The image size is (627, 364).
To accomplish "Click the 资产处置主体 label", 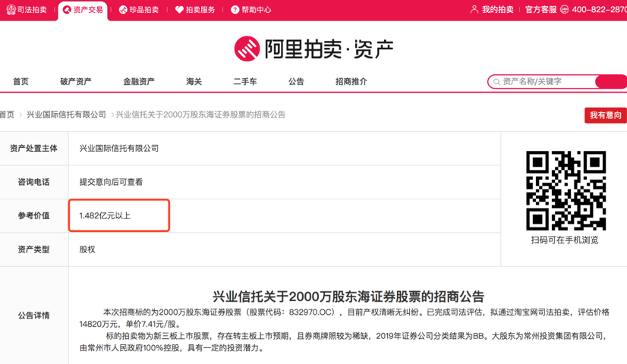I will 33,148.
